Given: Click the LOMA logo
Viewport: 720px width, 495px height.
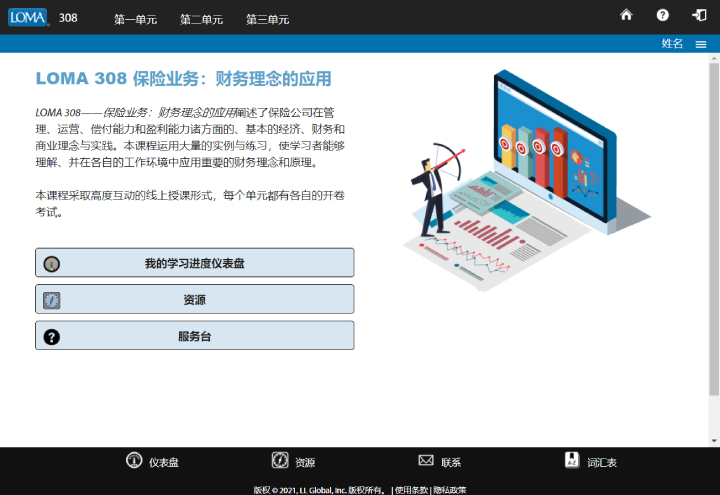Looking at the screenshot, I should pyautogui.click(x=28, y=17).
